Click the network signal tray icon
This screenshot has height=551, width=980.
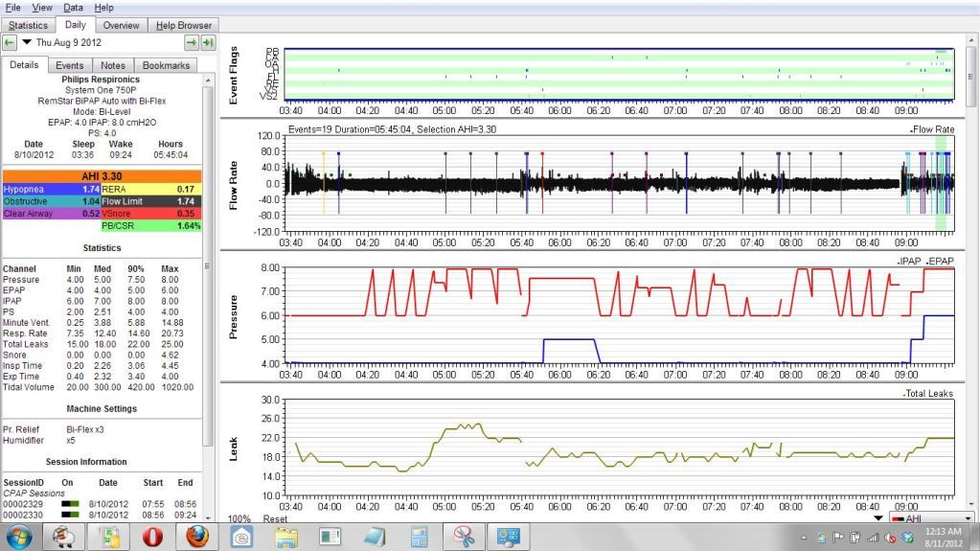click(873, 538)
